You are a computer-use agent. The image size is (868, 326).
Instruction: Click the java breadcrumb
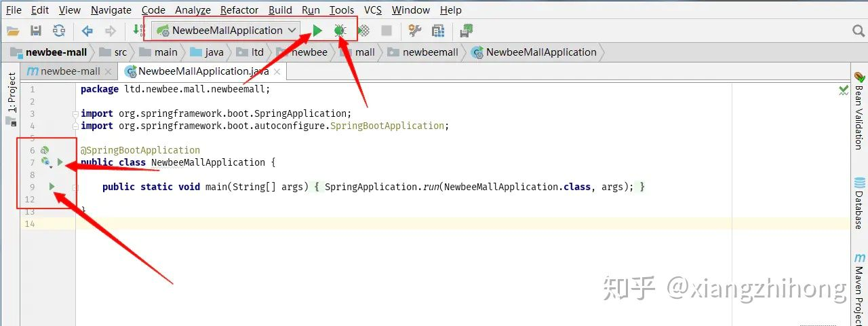point(208,52)
